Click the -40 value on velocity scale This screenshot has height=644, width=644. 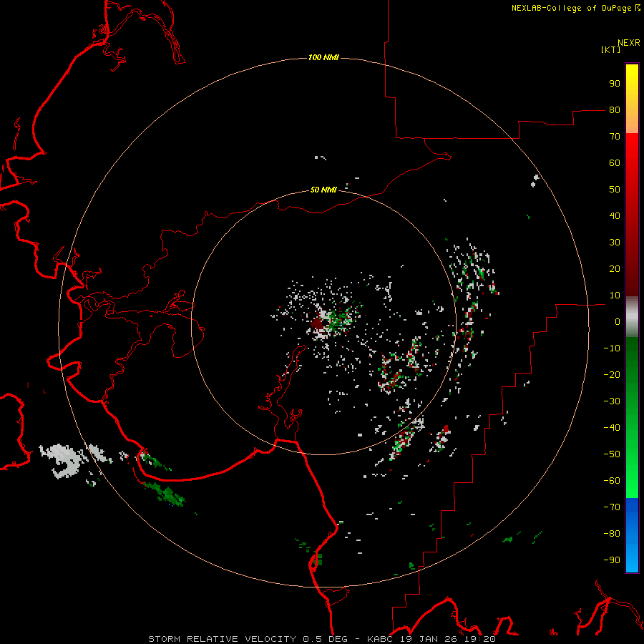(x=612, y=428)
